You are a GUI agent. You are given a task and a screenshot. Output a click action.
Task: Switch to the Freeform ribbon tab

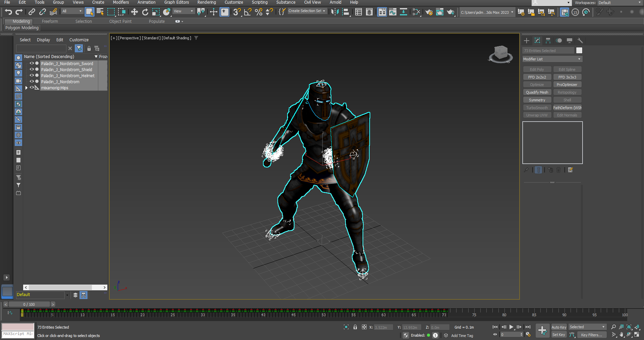coord(50,21)
